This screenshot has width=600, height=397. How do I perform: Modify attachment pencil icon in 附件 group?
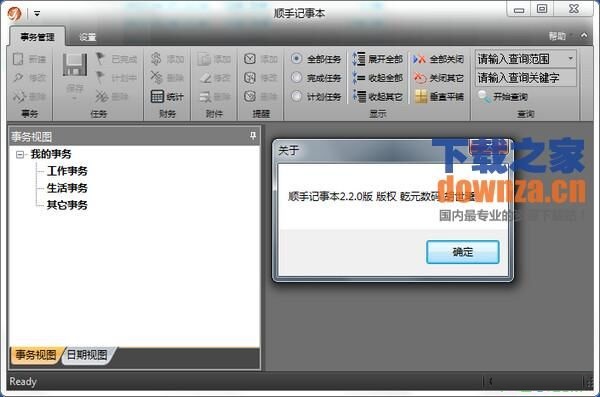click(x=205, y=78)
